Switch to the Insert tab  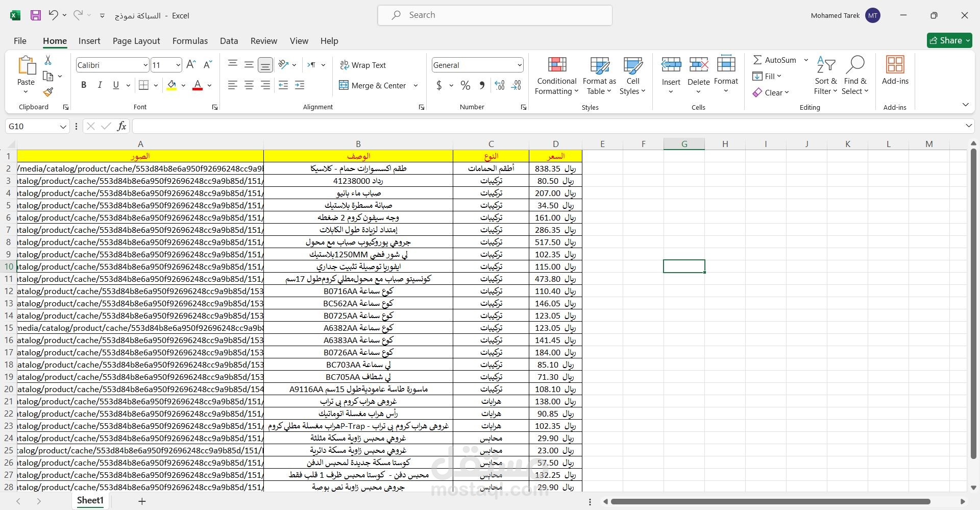click(89, 41)
